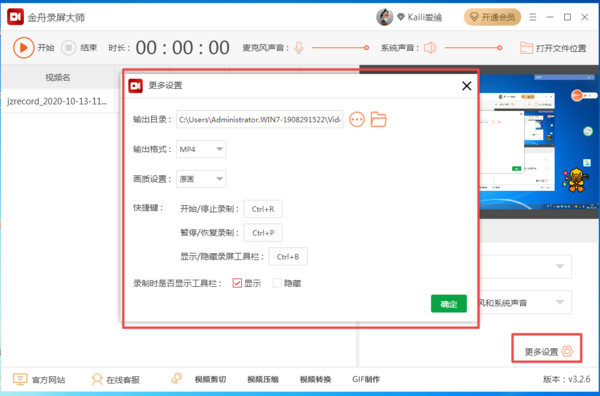Expand the upper dropdown arrow behind dialog

[x=559, y=266]
